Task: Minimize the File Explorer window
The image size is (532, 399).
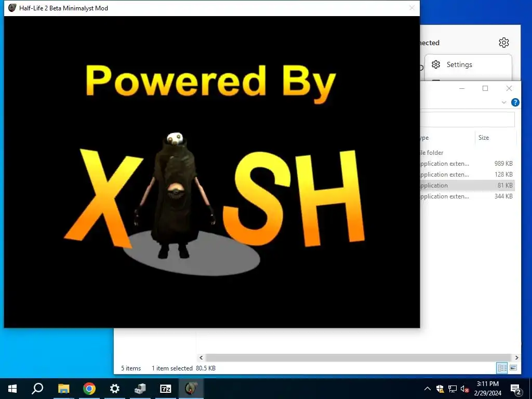Action: point(462,88)
